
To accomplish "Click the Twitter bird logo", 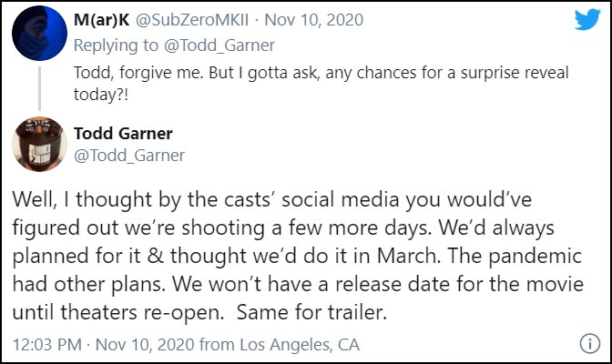I will (x=586, y=21).
